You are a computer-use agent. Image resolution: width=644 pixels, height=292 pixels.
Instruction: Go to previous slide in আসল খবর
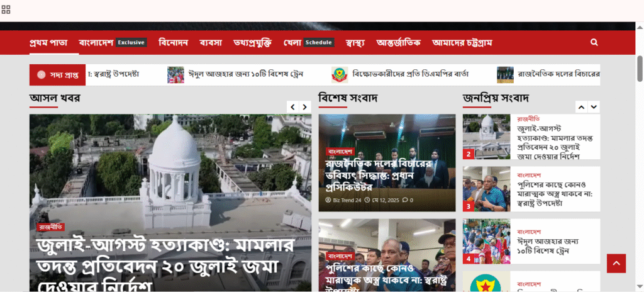(293, 107)
